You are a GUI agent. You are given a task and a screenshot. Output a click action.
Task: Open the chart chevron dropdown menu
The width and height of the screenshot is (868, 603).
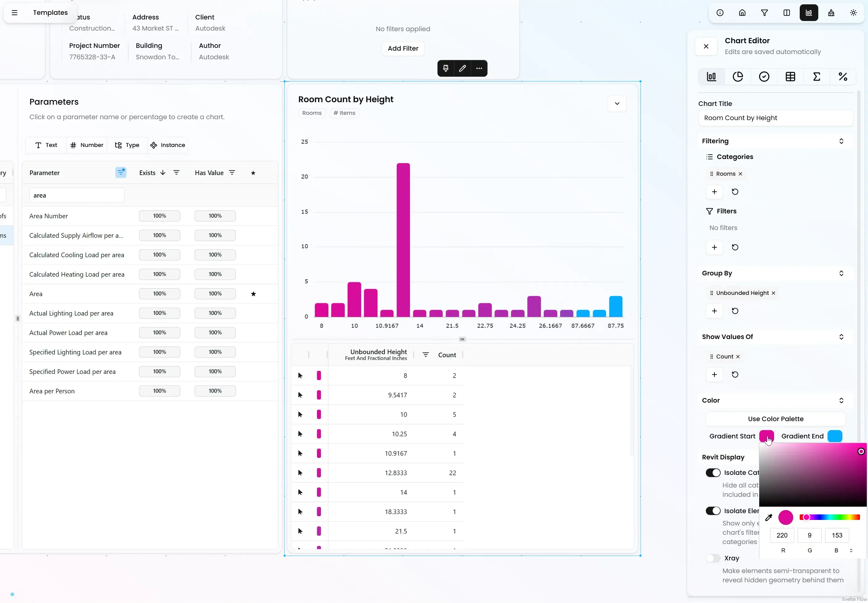click(x=617, y=103)
